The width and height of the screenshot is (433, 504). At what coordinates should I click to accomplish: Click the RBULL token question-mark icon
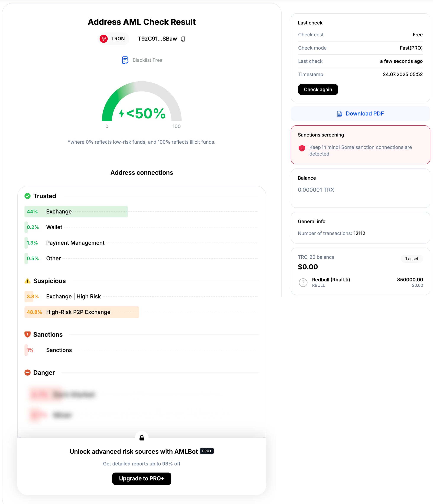[x=303, y=282]
